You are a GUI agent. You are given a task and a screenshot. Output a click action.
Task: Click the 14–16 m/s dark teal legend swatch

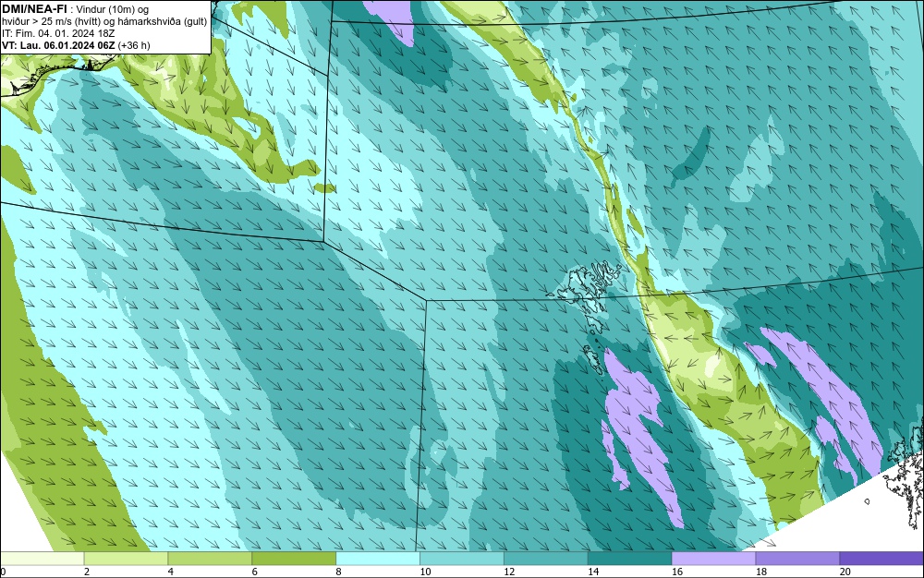(630, 559)
